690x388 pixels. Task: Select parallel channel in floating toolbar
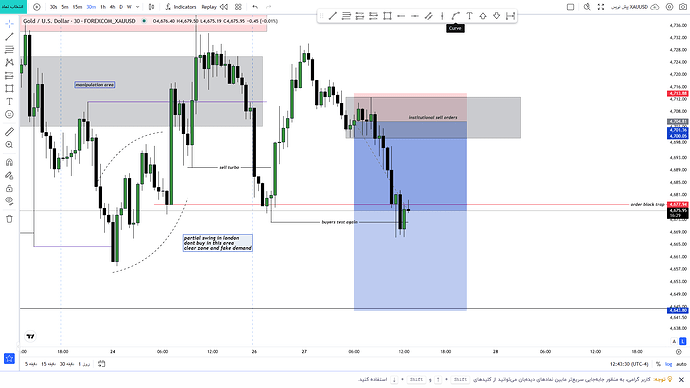[x=428, y=16]
